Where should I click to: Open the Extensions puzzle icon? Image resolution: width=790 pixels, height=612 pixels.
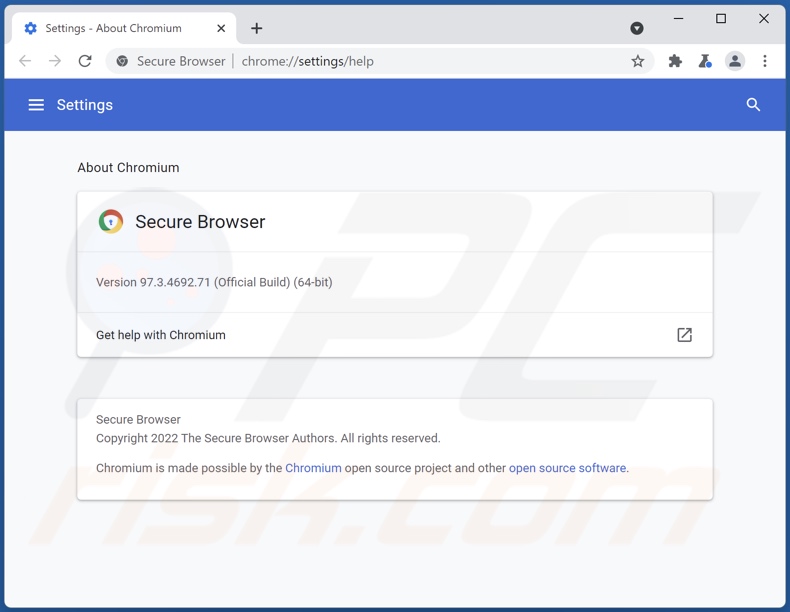(x=675, y=61)
